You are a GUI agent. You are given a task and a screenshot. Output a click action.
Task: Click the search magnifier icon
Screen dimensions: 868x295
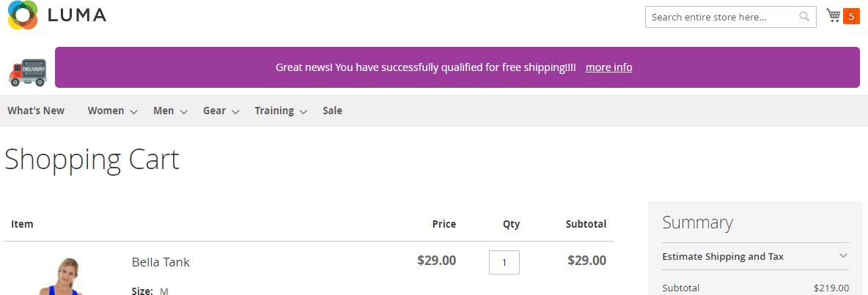pyautogui.click(x=804, y=17)
